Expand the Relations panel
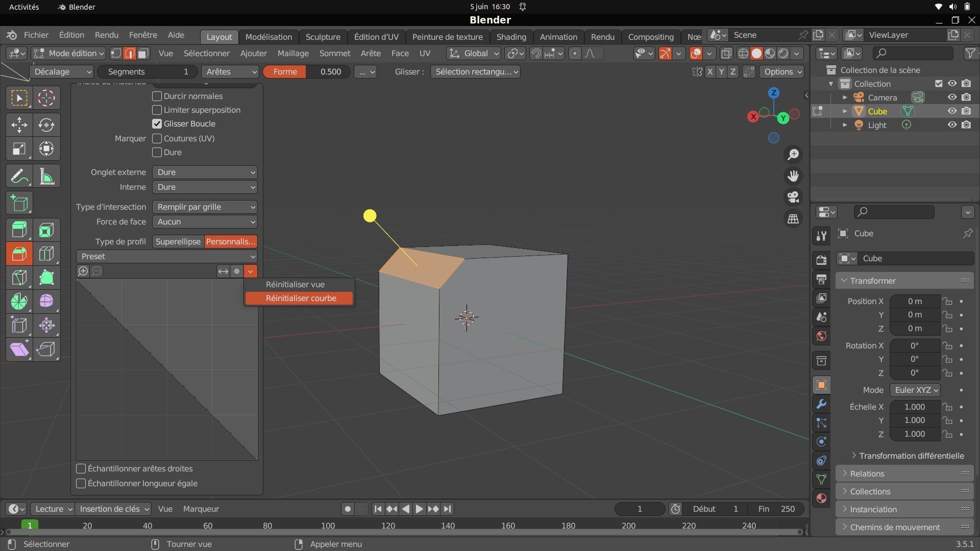 point(904,473)
